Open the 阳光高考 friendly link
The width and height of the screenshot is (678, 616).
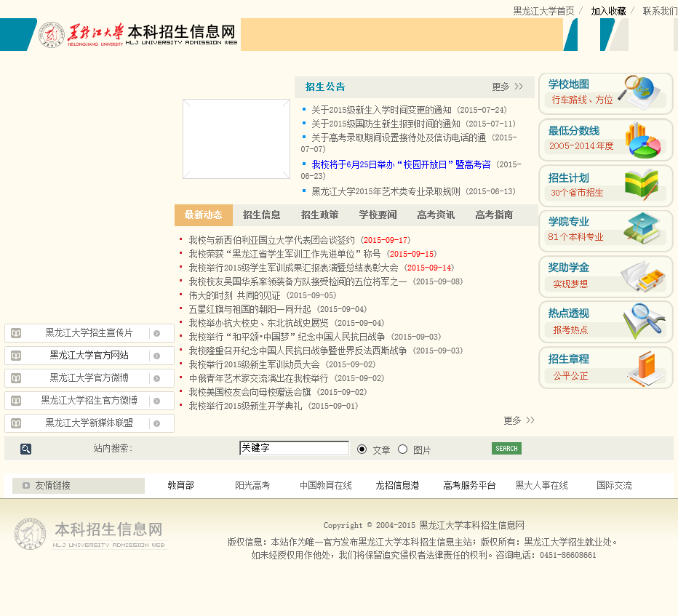click(252, 485)
